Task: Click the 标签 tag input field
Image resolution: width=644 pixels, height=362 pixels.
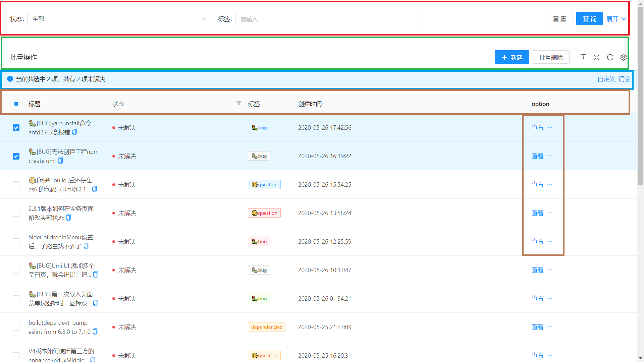Action: (327, 19)
